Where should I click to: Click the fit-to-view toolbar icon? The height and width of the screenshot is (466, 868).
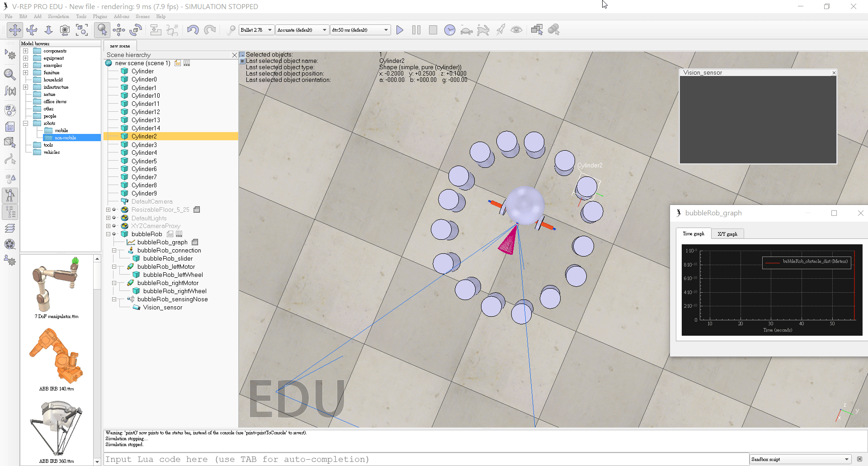point(82,30)
